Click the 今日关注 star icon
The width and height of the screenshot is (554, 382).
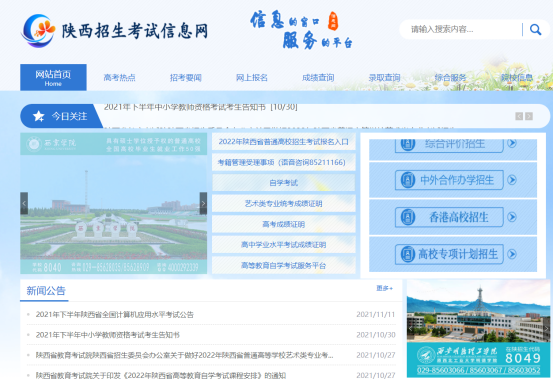(x=39, y=116)
